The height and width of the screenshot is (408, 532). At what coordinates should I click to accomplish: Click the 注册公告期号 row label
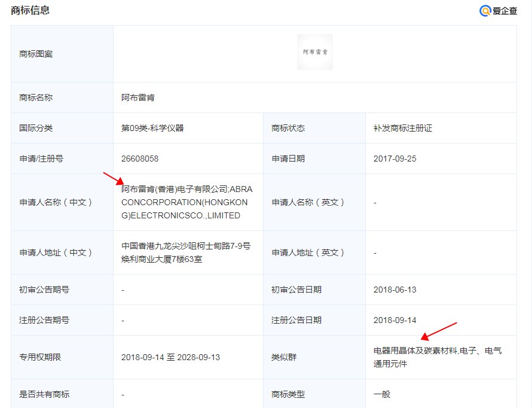(x=44, y=320)
